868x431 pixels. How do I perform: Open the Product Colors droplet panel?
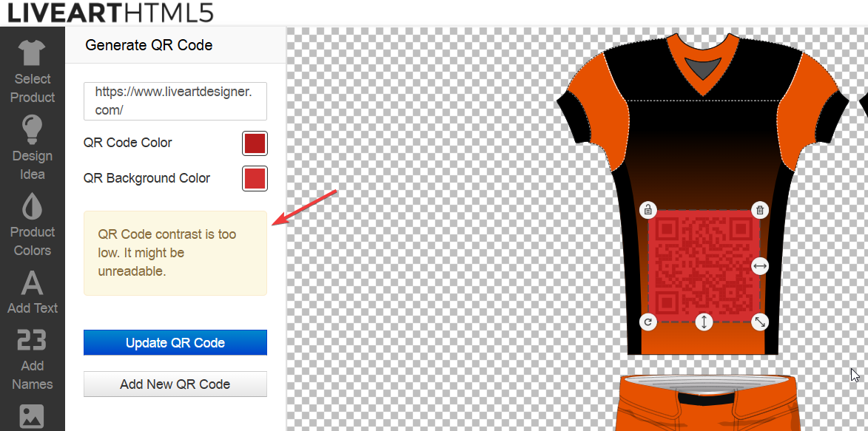[x=33, y=225]
